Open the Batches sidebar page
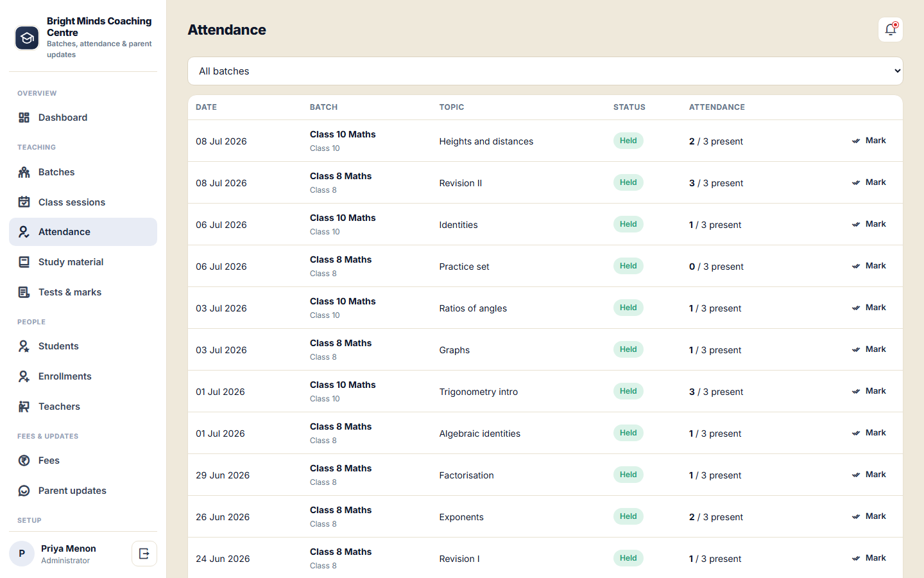The image size is (924, 578). [83, 172]
